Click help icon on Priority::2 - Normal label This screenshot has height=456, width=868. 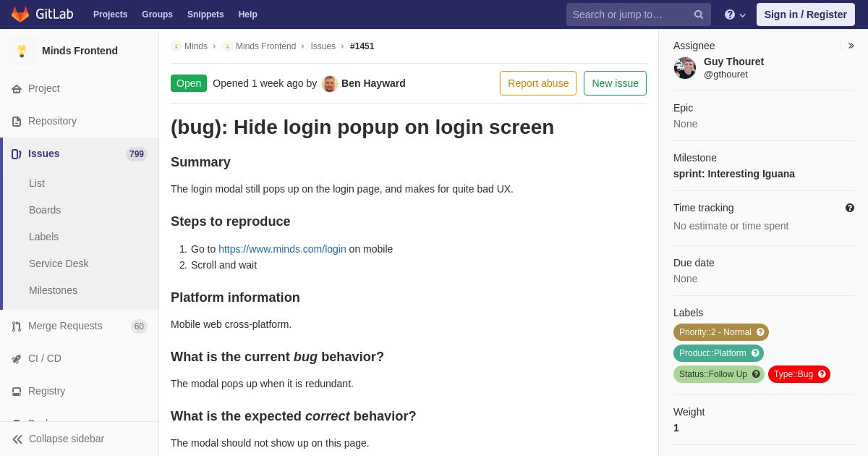point(760,332)
